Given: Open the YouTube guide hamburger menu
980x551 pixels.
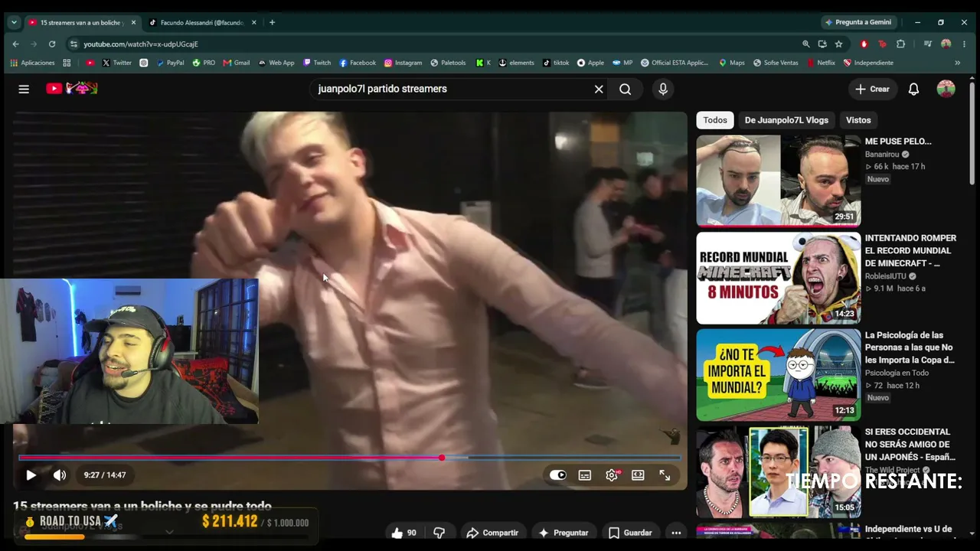Looking at the screenshot, I should pos(24,89).
